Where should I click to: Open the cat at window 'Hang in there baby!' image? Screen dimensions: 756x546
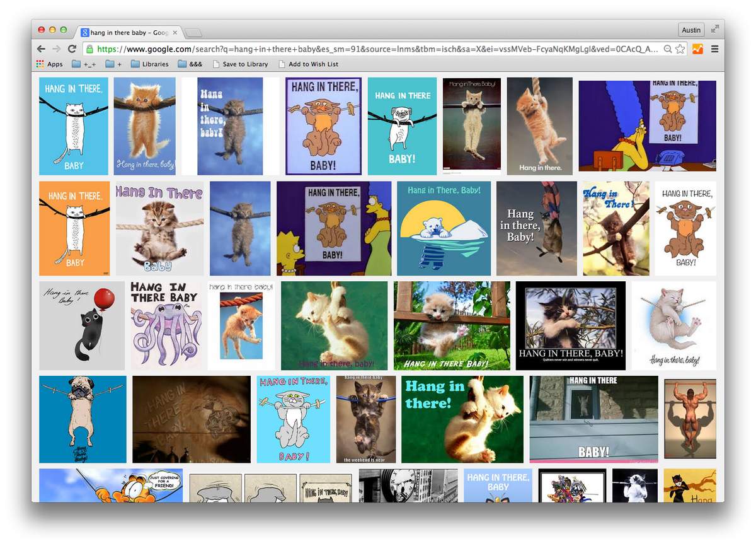(593, 419)
